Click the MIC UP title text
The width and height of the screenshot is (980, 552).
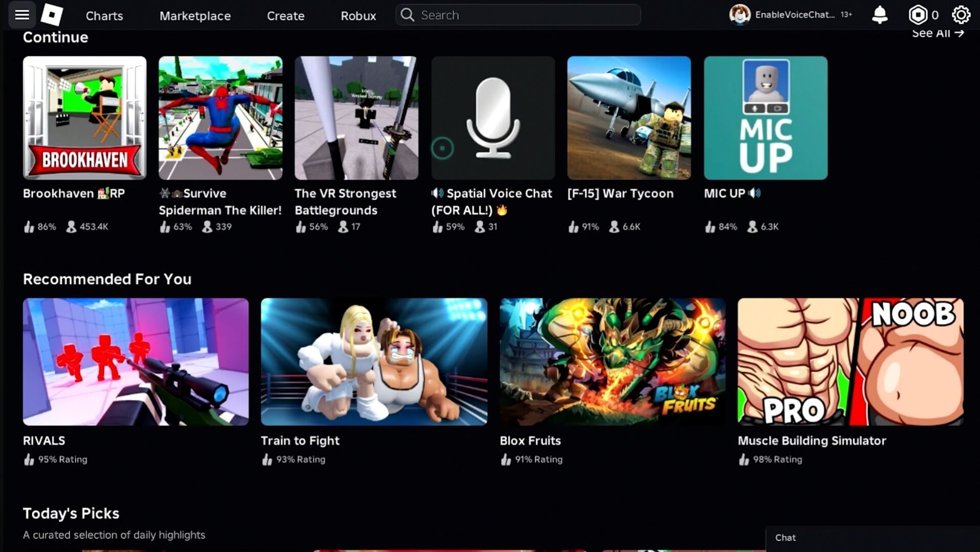(732, 194)
